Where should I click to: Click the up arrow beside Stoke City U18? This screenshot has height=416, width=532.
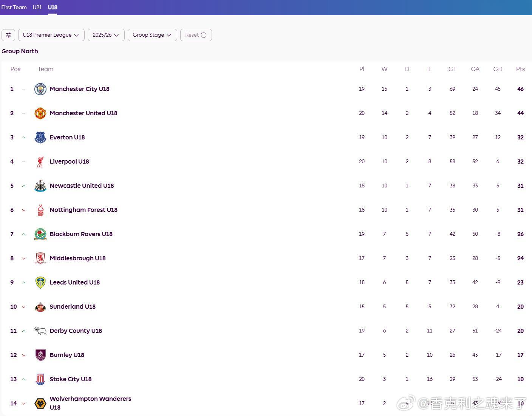[24, 379]
